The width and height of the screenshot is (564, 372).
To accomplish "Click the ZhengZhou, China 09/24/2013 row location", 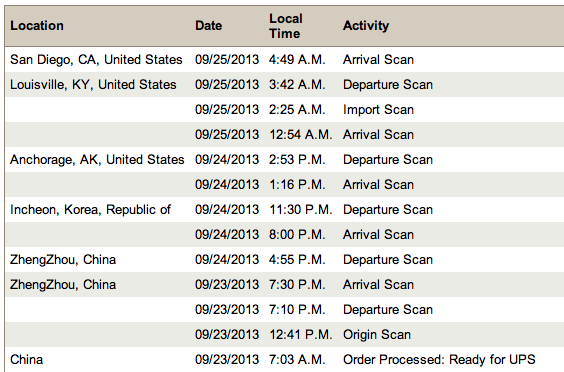I will [63, 260].
